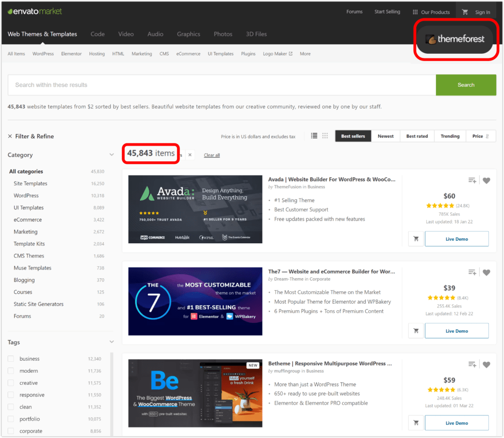The image size is (504, 438).
Task: Check the clean tag filter
Action: 11,407
